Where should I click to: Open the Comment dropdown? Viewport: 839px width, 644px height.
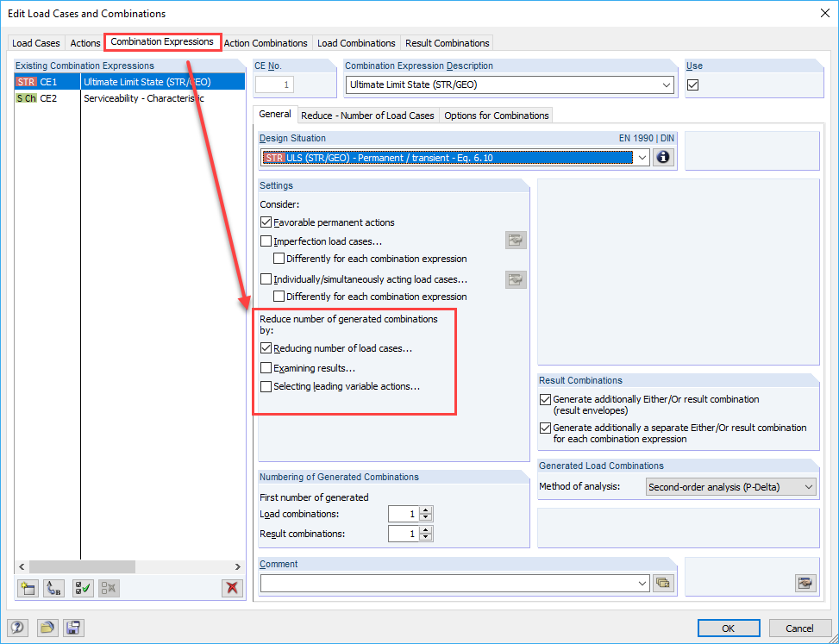pyautogui.click(x=642, y=583)
